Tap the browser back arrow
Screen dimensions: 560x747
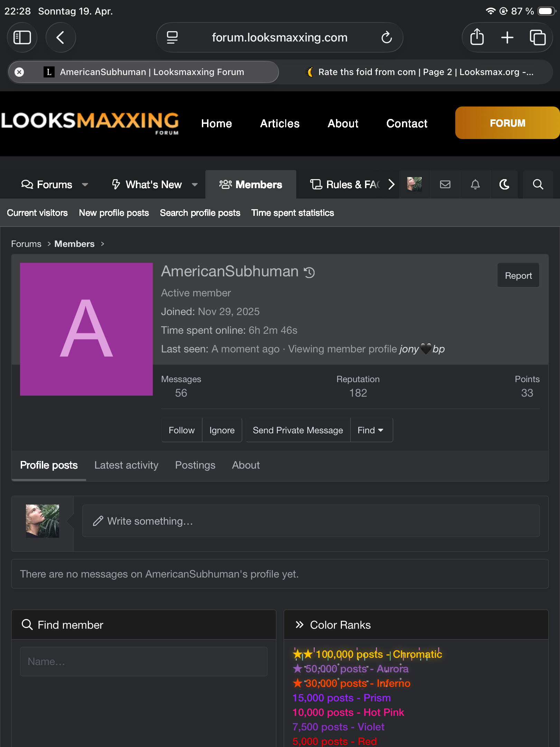click(x=60, y=37)
